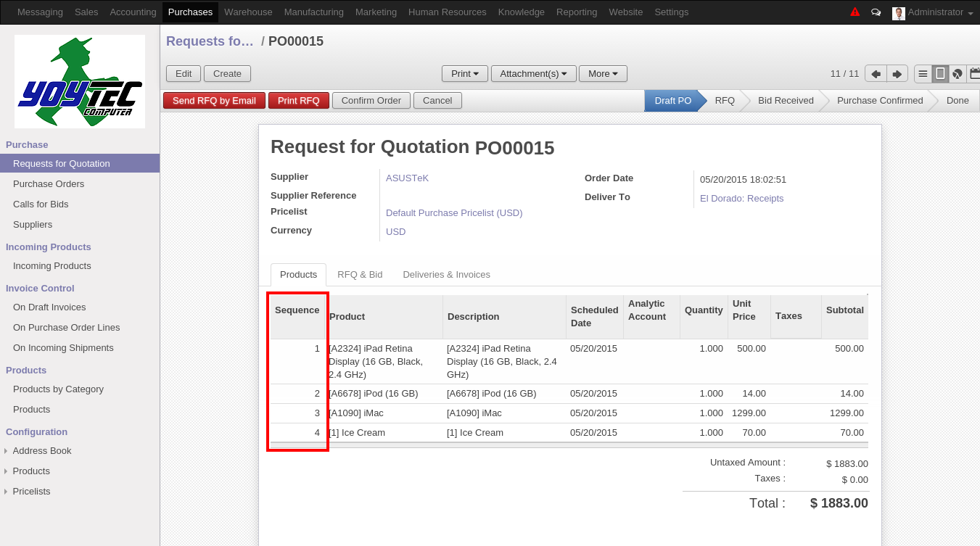Switch to form view icon
Viewport: 980px width, 546px height.
point(940,74)
